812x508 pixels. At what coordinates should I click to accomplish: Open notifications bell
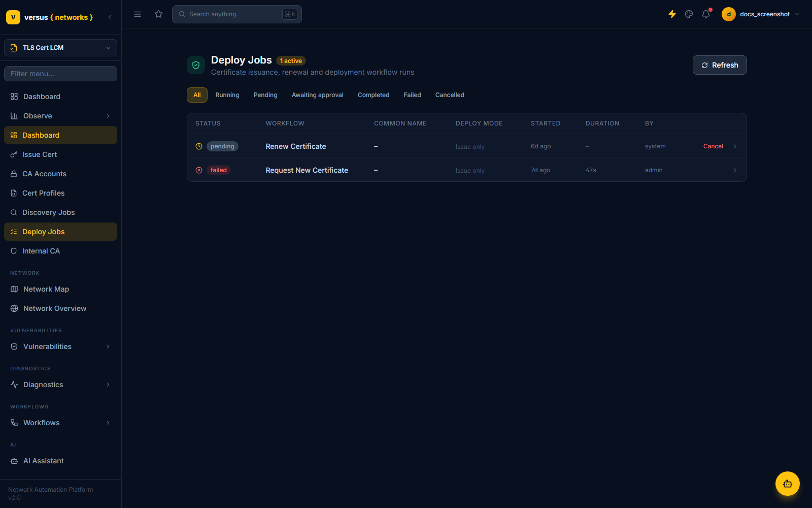click(706, 14)
